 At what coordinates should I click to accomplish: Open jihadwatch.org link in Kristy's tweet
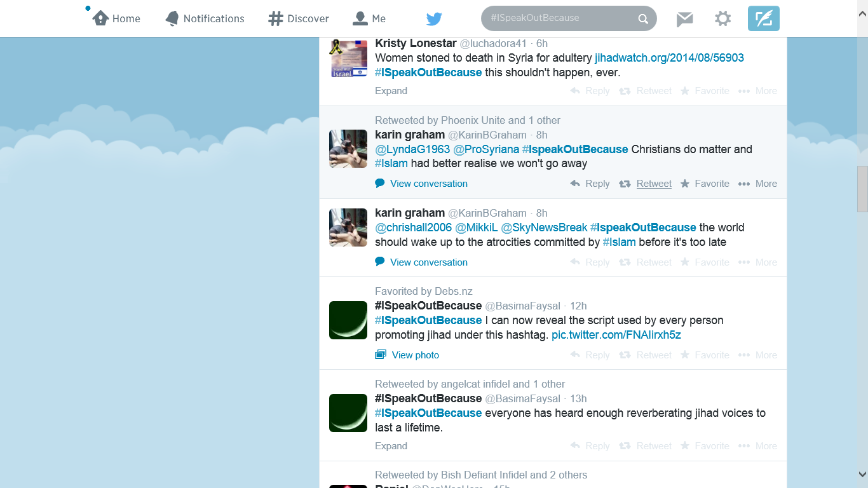(669, 58)
